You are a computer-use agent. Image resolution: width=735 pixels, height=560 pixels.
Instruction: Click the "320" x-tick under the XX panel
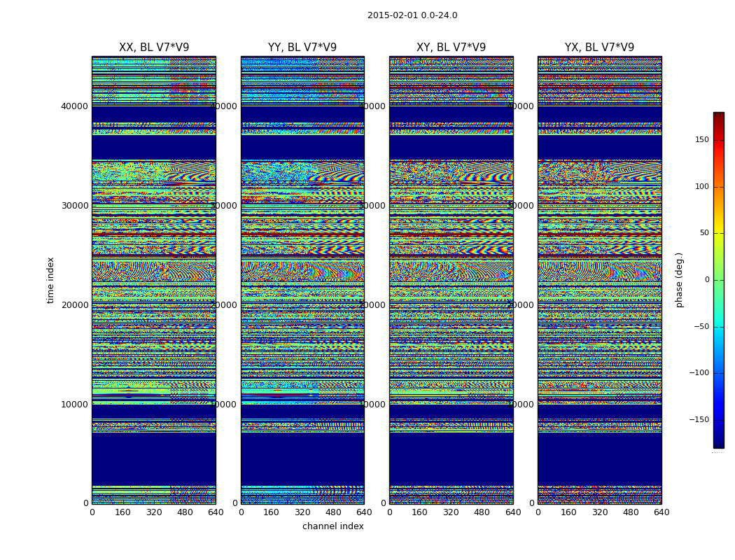154,512
